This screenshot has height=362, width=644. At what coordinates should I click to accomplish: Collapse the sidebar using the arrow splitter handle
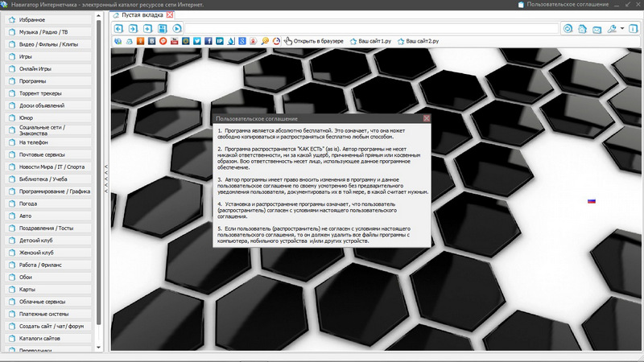pyautogui.click(x=106, y=179)
